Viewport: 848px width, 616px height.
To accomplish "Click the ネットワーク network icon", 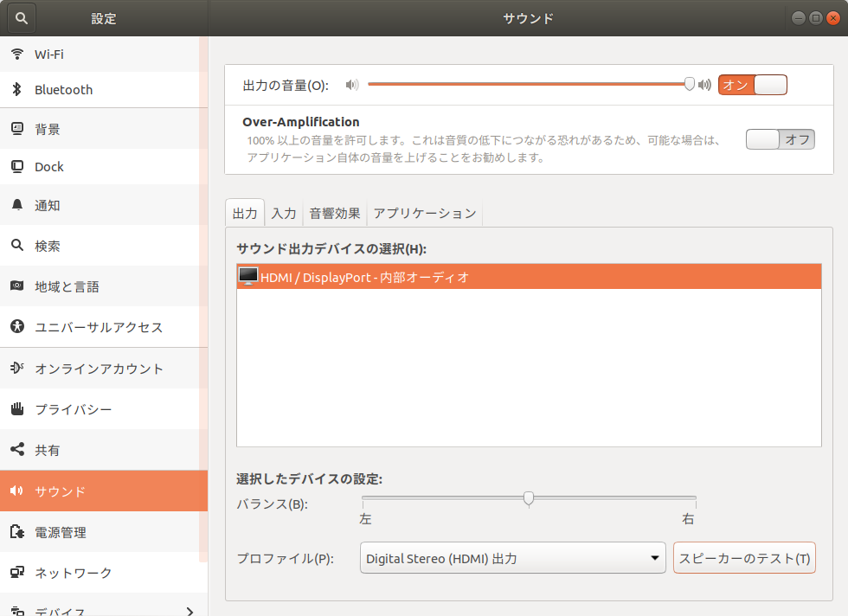I will point(17,572).
